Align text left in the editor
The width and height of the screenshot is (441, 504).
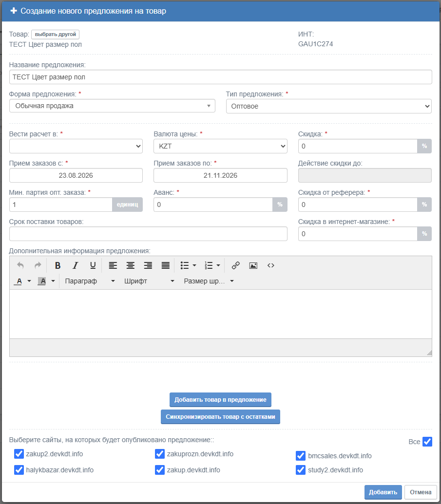(x=113, y=265)
